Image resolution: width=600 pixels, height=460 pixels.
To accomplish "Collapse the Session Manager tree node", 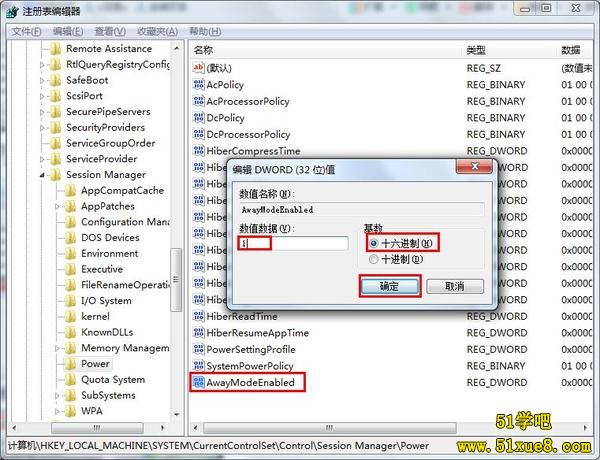I will [x=43, y=175].
